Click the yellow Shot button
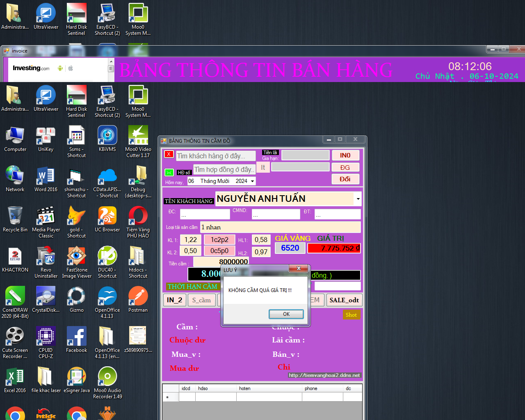 351,315
